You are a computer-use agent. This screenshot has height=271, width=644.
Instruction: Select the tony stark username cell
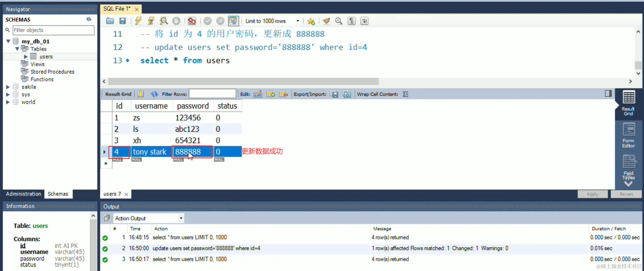(x=152, y=152)
